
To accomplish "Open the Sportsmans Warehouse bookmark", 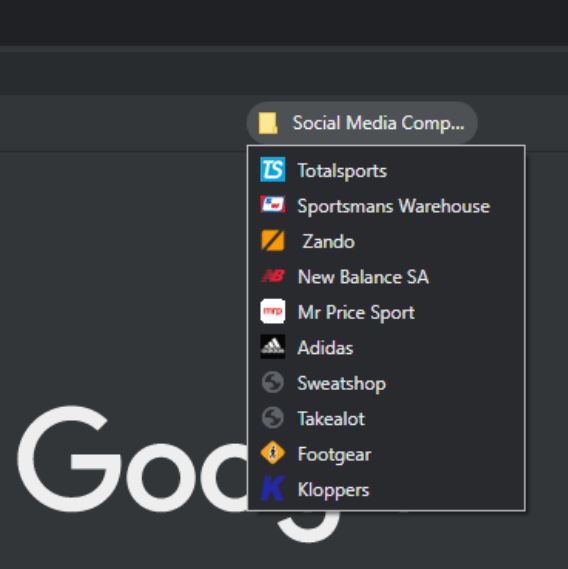I will tap(386, 206).
